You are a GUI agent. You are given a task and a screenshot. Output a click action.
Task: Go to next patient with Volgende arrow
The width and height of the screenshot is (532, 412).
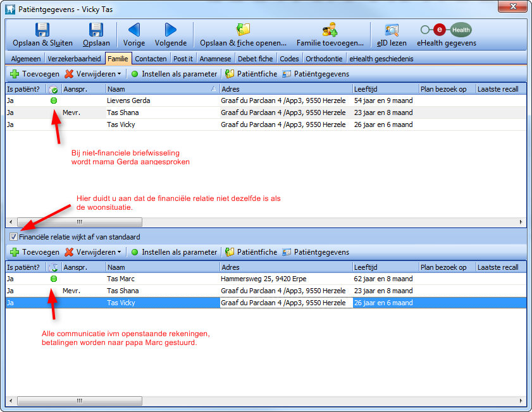tap(171, 30)
